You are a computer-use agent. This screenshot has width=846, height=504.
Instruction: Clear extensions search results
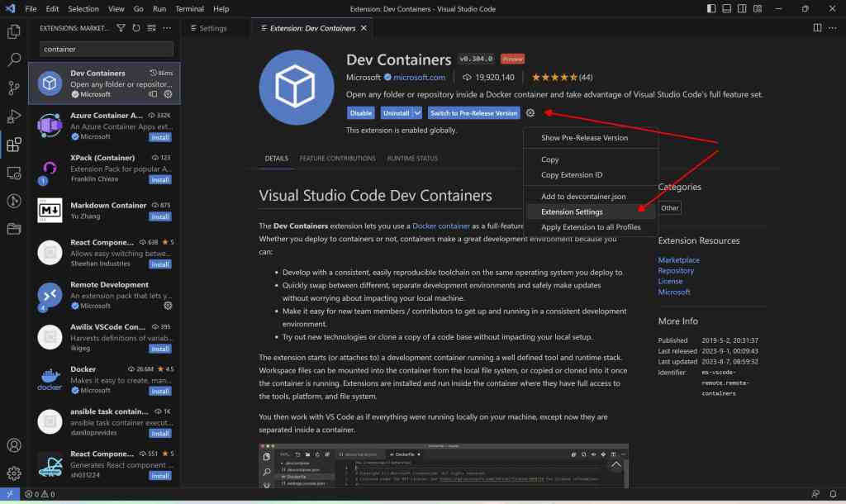tap(152, 28)
